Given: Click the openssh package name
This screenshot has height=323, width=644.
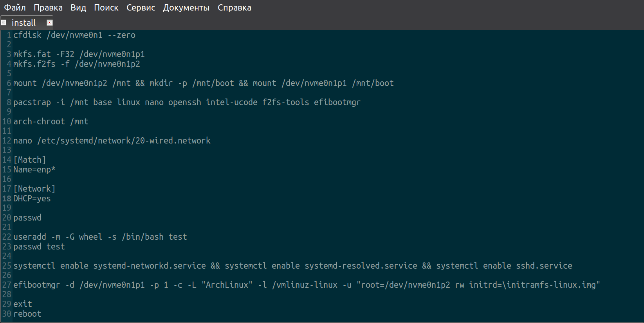Looking at the screenshot, I should point(185,102).
